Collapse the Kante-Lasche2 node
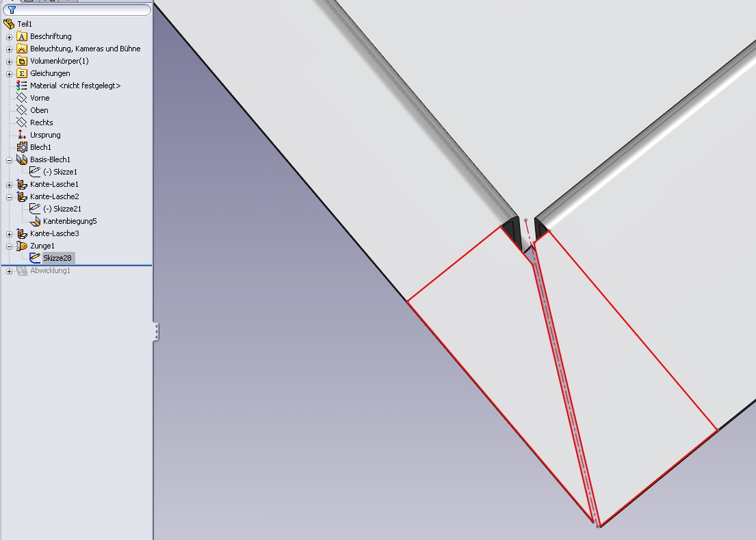 point(9,196)
